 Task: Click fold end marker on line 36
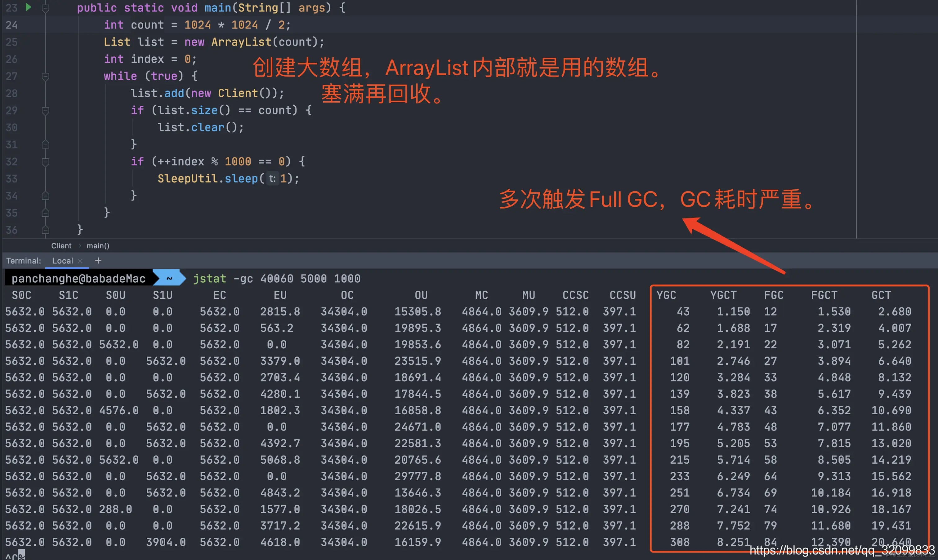[x=45, y=230]
